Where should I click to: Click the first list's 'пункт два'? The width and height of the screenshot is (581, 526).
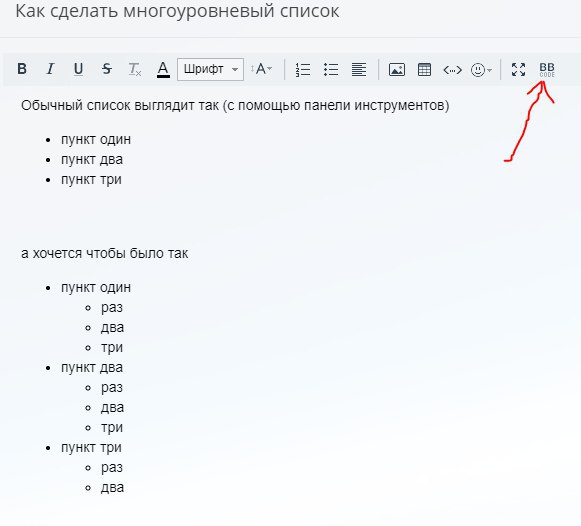[x=92, y=160]
